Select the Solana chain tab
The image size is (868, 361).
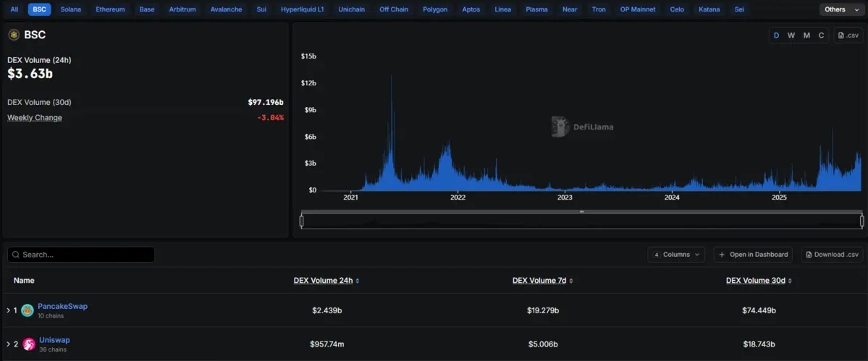pyautogui.click(x=71, y=9)
